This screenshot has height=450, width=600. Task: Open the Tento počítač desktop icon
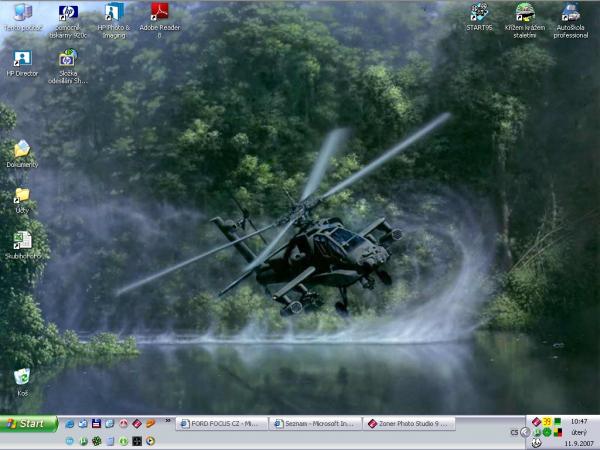[x=21, y=13]
